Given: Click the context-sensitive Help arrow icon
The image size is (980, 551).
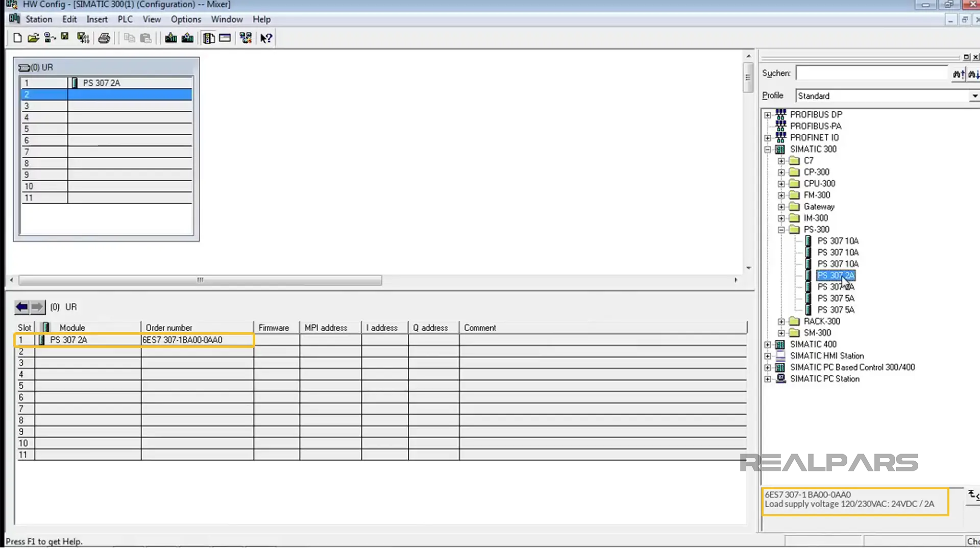Looking at the screenshot, I should pyautogui.click(x=265, y=37).
